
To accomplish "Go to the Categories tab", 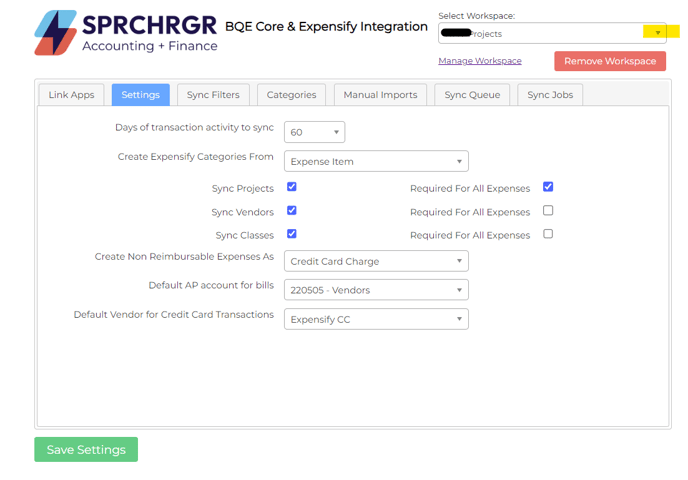I will click(x=291, y=95).
